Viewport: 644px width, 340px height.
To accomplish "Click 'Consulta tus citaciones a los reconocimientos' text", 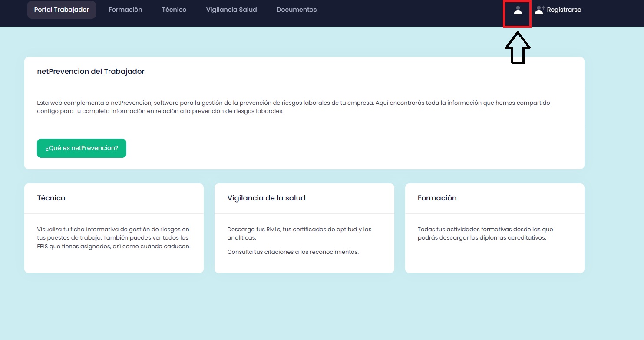I will [293, 252].
